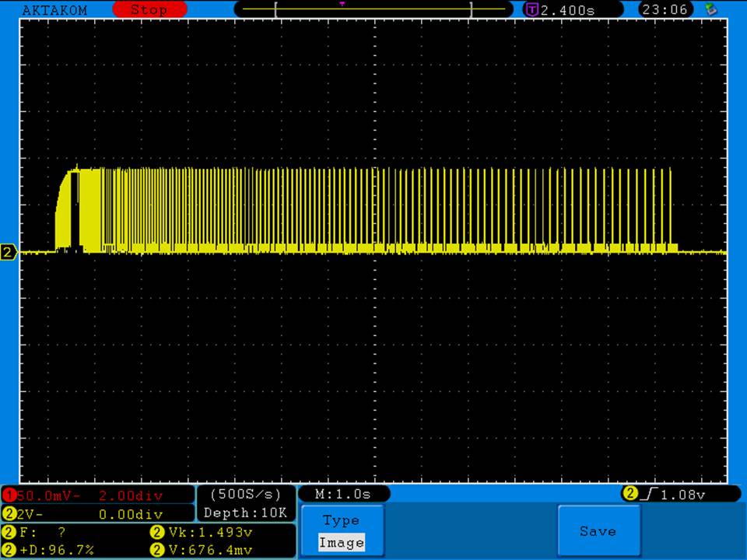
Task: Click the AKTAKOM brand label
Action: click(x=54, y=10)
